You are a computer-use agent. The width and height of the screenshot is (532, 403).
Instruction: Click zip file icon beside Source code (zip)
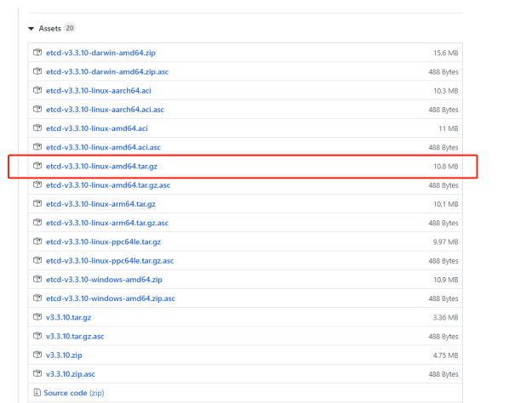(37, 393)
